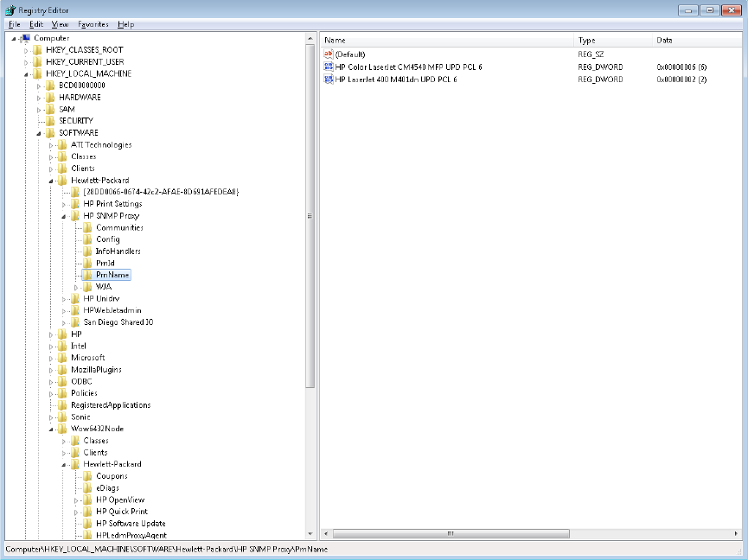Select the HP Unidrv key
748x560 pixels.
coord(101,299)
